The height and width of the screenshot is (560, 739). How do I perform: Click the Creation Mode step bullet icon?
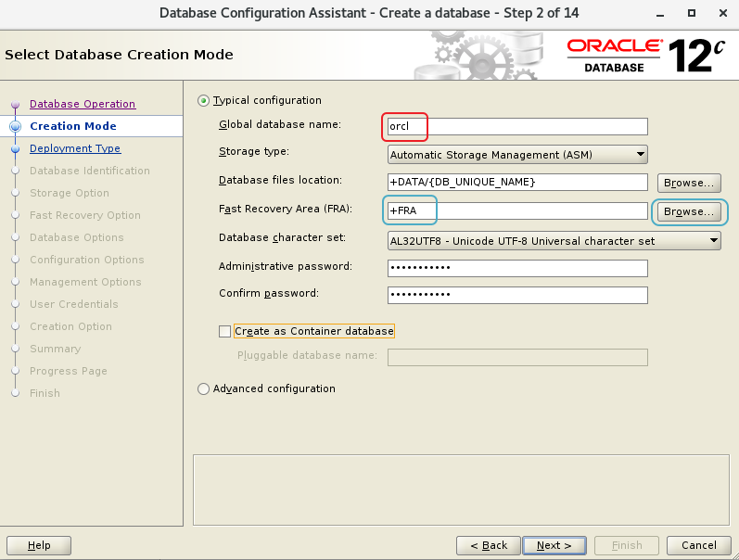click(15, 126)
